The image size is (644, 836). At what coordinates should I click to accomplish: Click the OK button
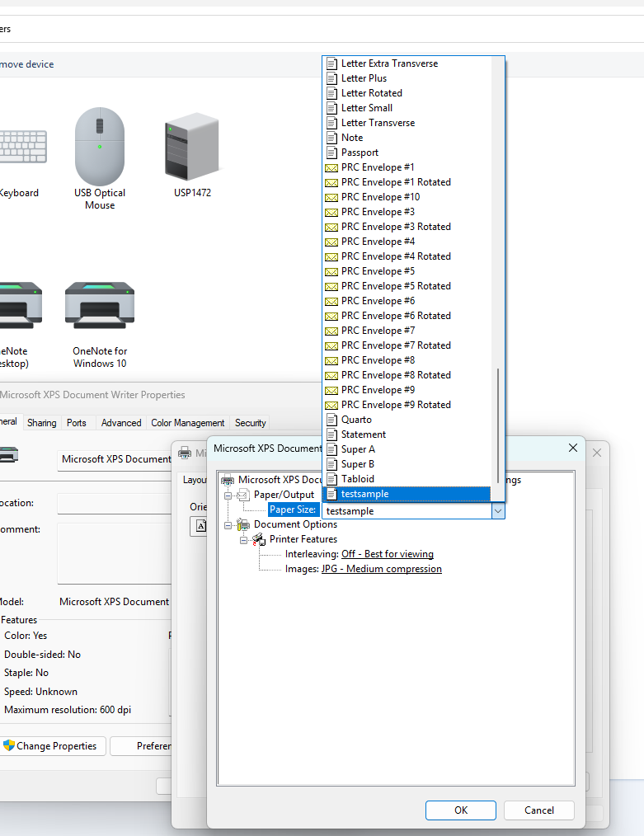[461, 810]
